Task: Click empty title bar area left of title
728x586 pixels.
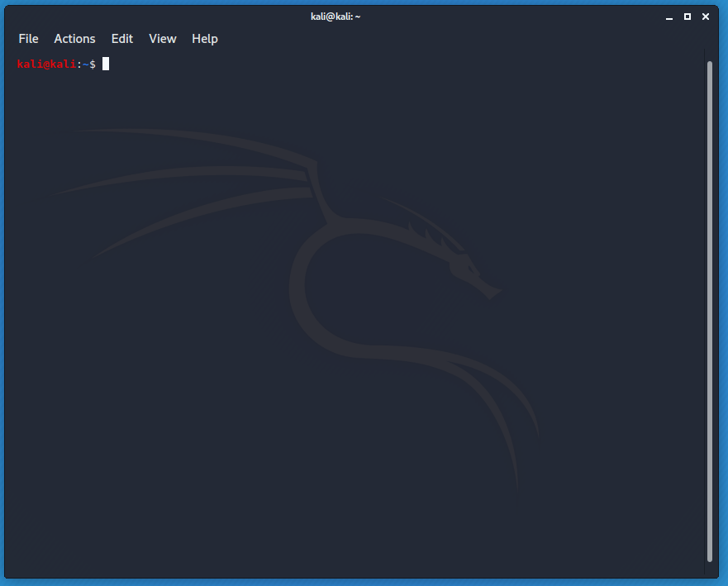Action: point(165,17)
